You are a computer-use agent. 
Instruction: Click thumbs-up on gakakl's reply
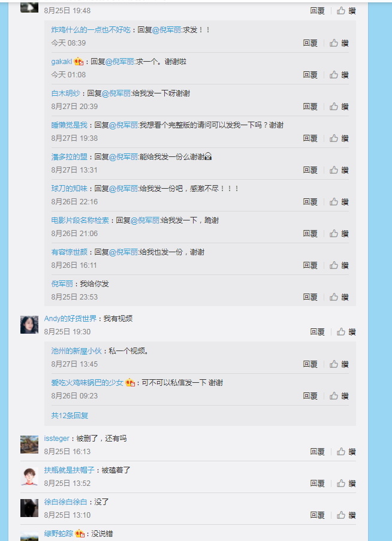pyautogui.click(x=339, y=75)
